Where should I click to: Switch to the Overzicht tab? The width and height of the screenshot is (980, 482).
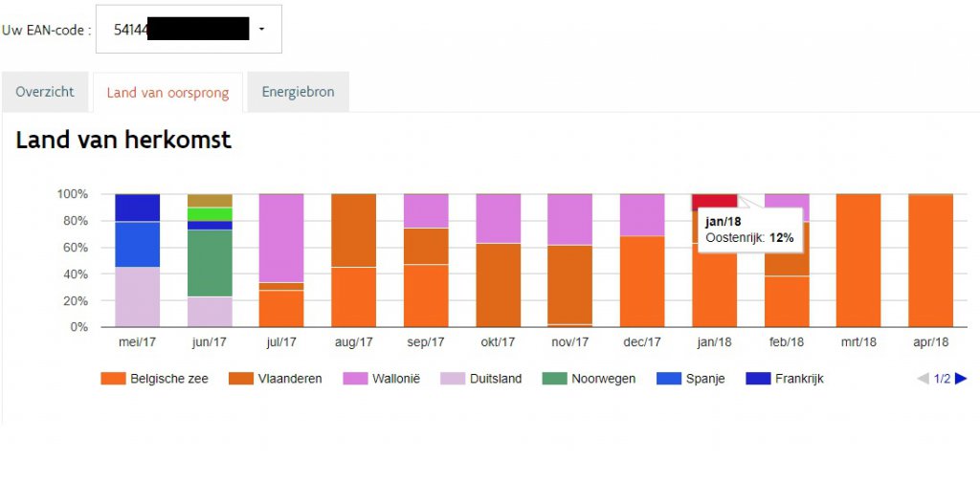(x=45, y=92)
